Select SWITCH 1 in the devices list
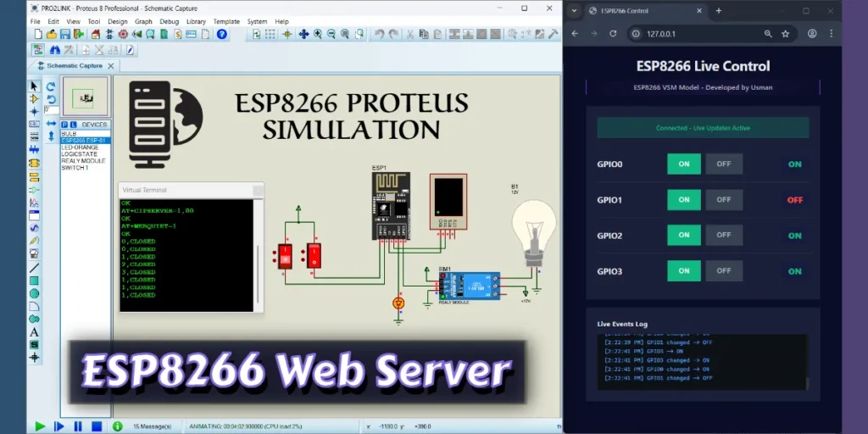 tap(75, 167)
